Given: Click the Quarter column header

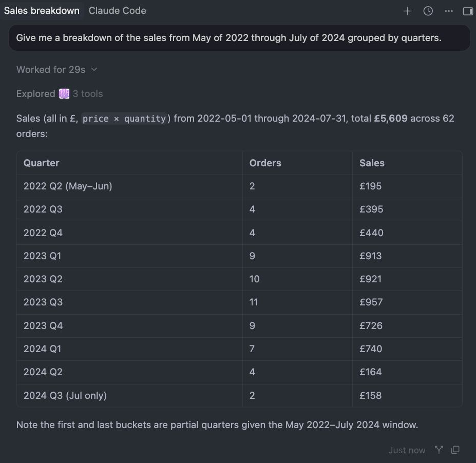Looking at the screenshot, I should [41, 163].
